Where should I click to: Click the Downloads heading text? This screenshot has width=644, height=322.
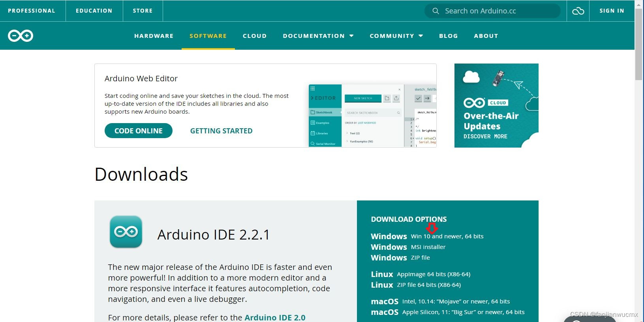click(x=141, y=174)
